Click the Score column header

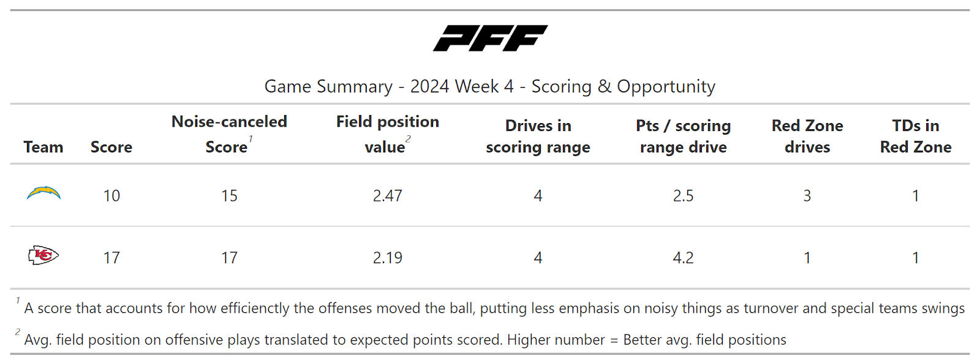click(111, 147)
